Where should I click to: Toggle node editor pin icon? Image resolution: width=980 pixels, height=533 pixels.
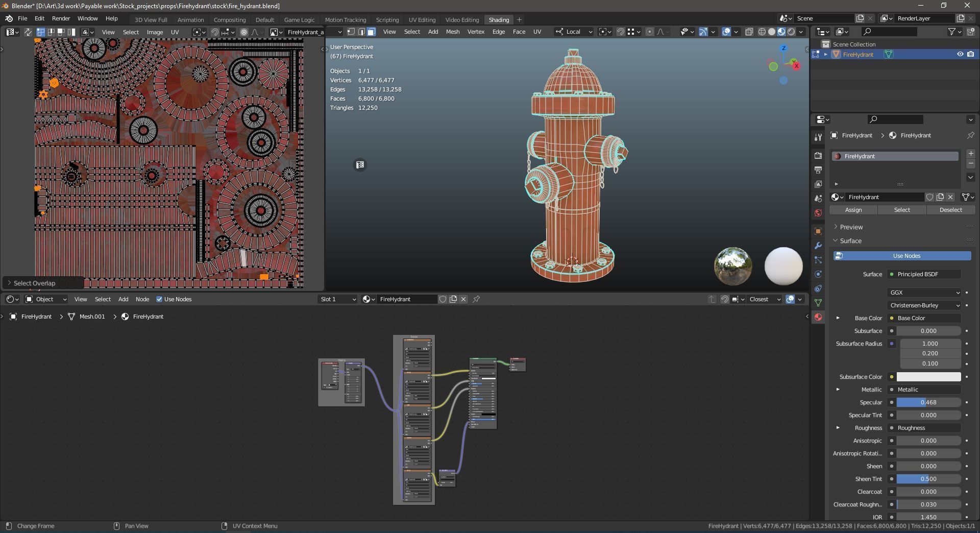click(x=476, y=299)
